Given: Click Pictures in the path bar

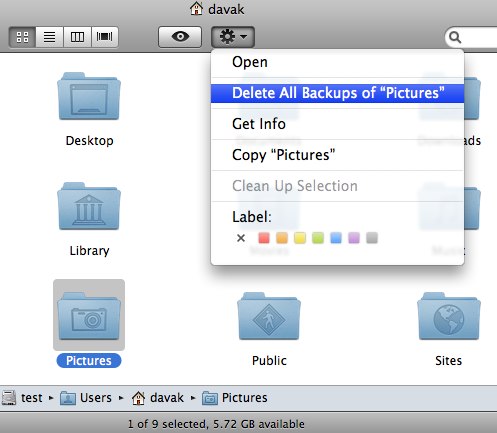Looking at the screenshot, I should click(235, 398).
